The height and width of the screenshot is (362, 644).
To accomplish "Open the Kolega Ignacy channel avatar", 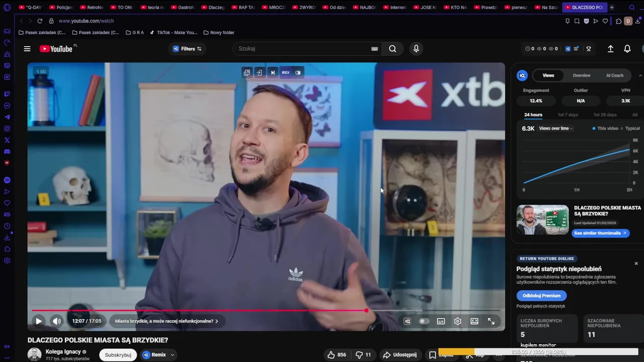I will [x=34, y=354].
